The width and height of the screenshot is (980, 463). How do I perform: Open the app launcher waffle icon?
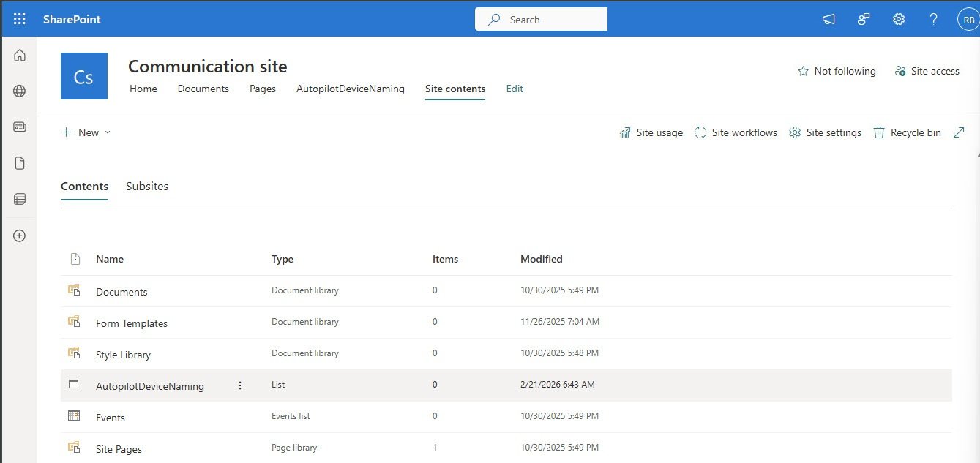pos(20,20)
